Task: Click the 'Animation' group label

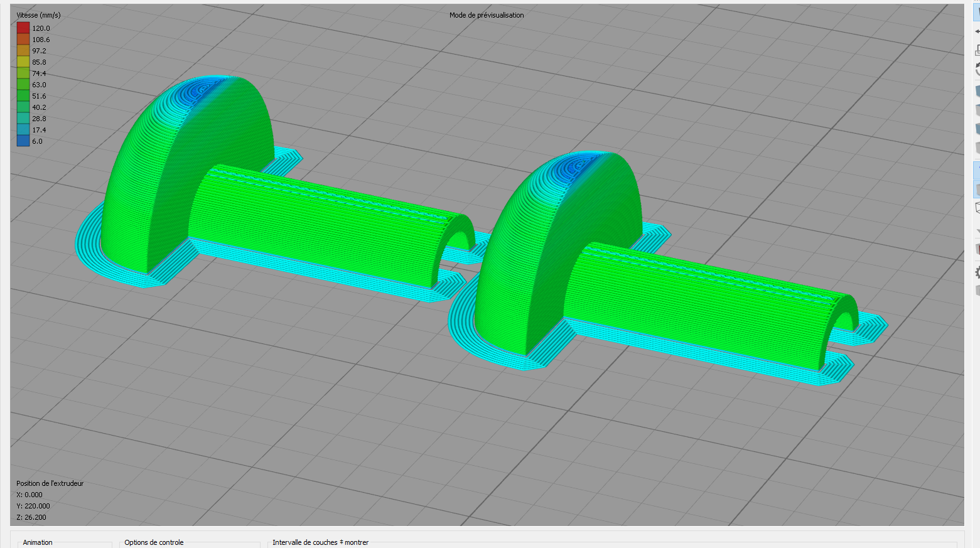Action: 38,542
